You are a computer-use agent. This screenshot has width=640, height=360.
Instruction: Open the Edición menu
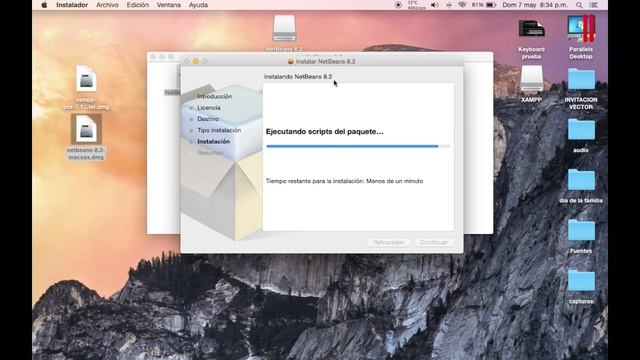pos(138,5)
